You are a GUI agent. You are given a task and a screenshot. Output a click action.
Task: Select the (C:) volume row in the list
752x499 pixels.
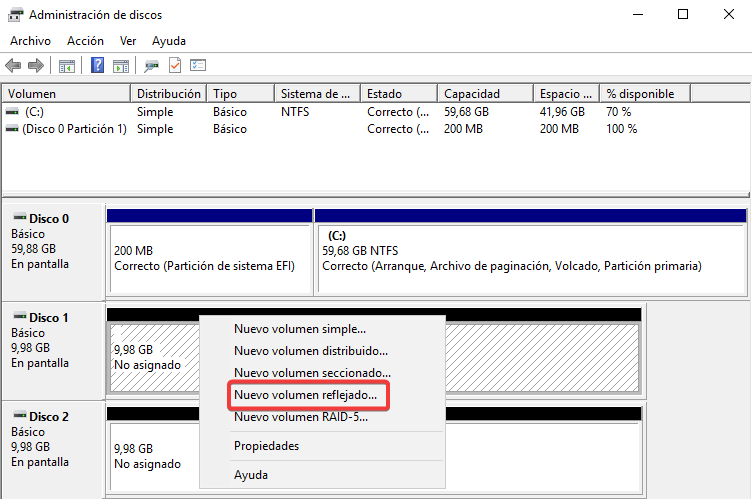point(34,112)
